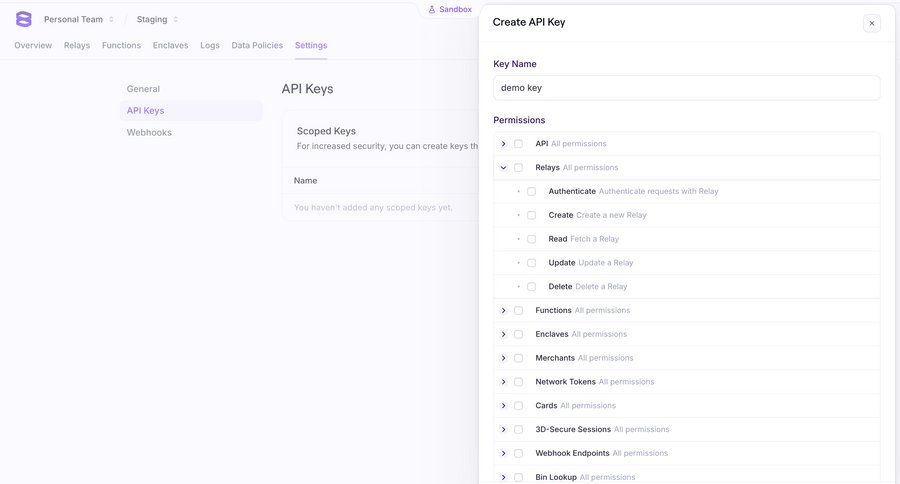Tick the Delete relay permission checkbox
The image size is (900, 484).
pos(532,287)
